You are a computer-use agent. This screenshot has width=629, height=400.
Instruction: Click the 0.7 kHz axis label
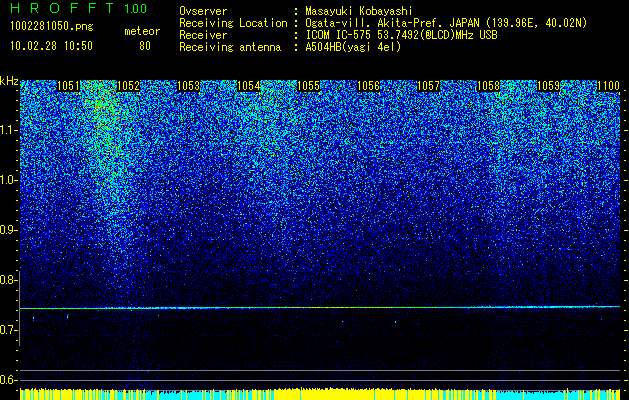click(x=9, y=330)
